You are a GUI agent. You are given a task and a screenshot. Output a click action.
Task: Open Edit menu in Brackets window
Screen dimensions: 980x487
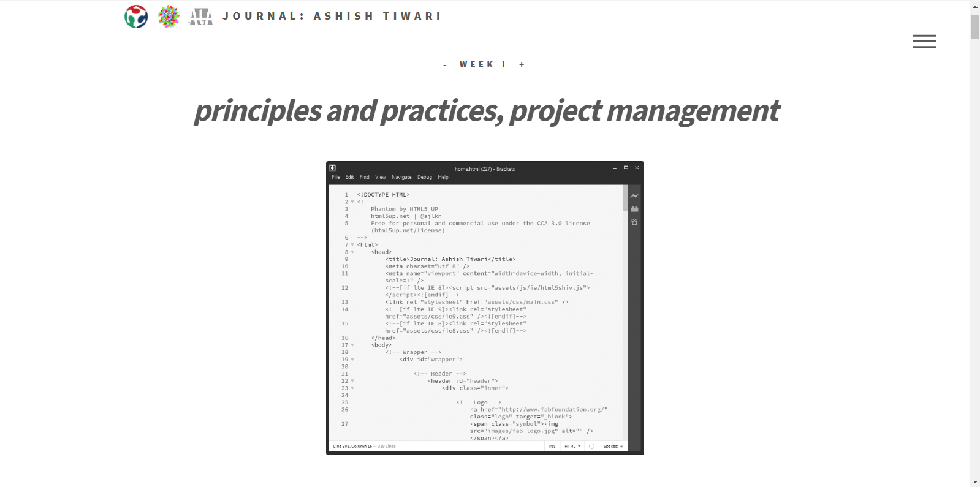click(x=349, y=177)
